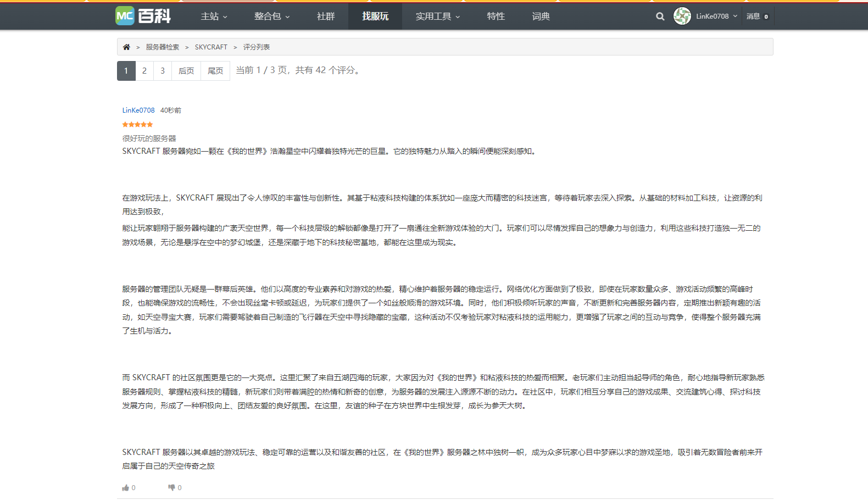Viewport: 868px width, 500px height.
Task: Open reviewer LinKe0708 profile link
Action: (x=138, y=110)
